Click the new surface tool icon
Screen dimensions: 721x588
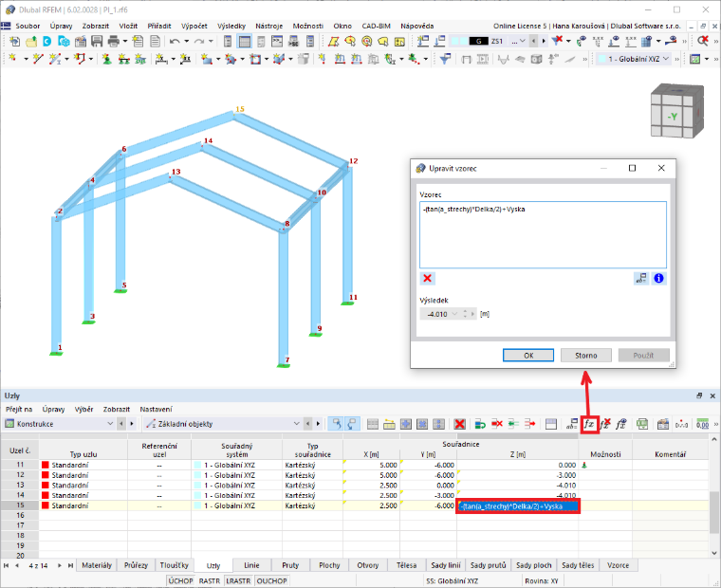coord(207,59)
